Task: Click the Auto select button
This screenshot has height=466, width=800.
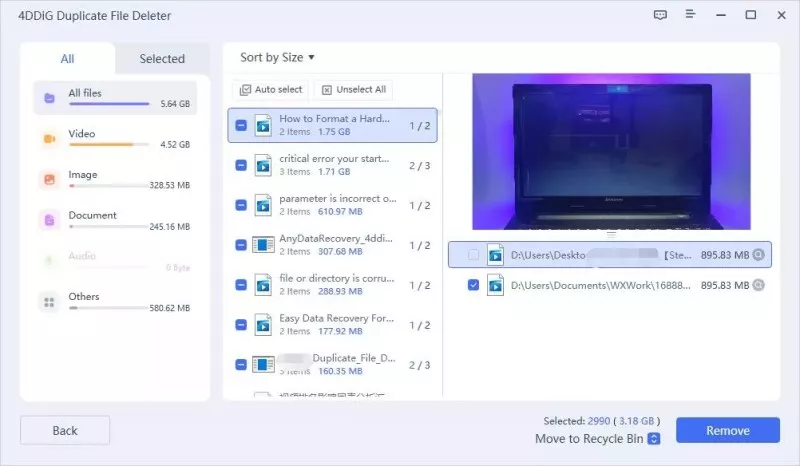Action: tap(271, 90)
